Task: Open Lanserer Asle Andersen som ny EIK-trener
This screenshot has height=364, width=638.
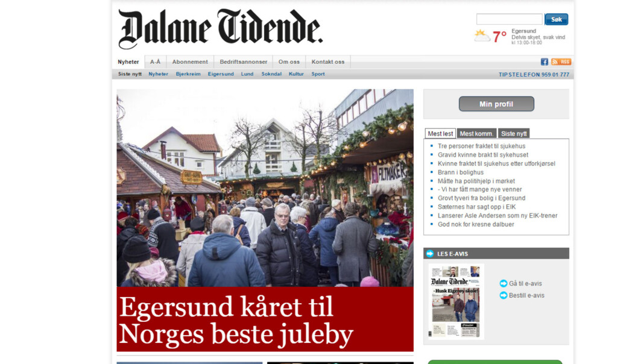Action: click(497, 216)
